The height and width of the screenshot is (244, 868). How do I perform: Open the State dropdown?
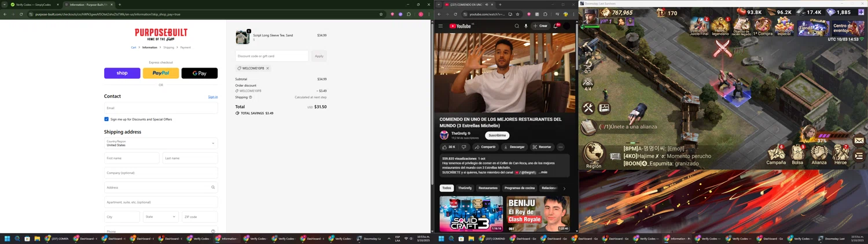pyautogui.click(x=160, y=217)
